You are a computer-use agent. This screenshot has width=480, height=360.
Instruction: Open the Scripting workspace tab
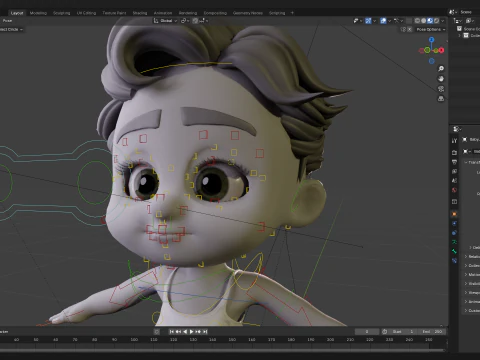coord(277,13)
